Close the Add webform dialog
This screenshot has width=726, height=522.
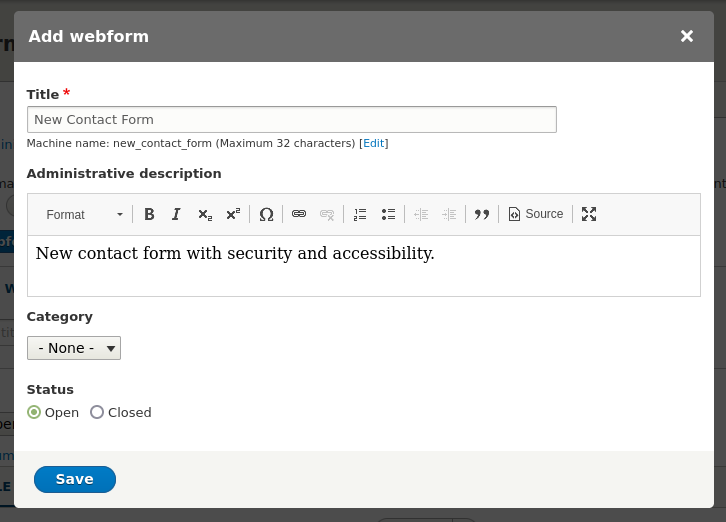pos(687,36)
